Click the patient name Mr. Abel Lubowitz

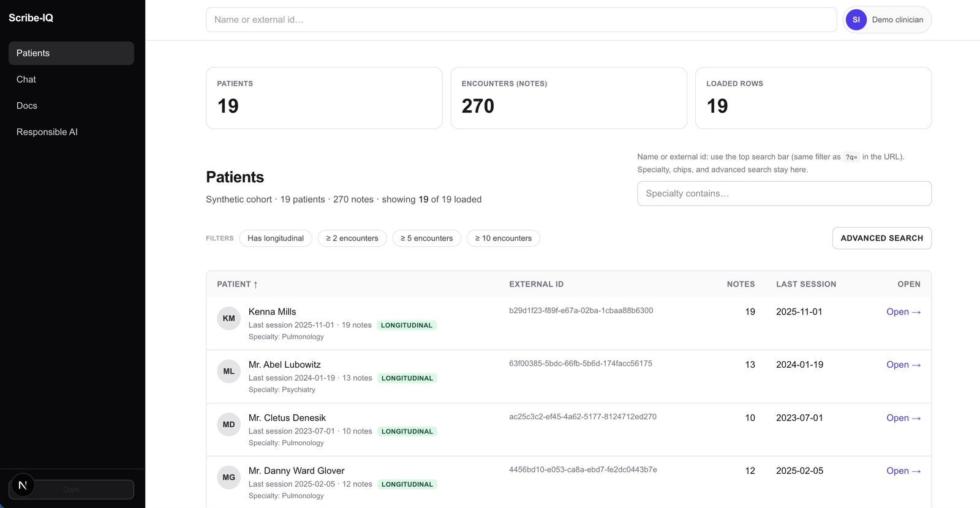[x=284, y=365]
